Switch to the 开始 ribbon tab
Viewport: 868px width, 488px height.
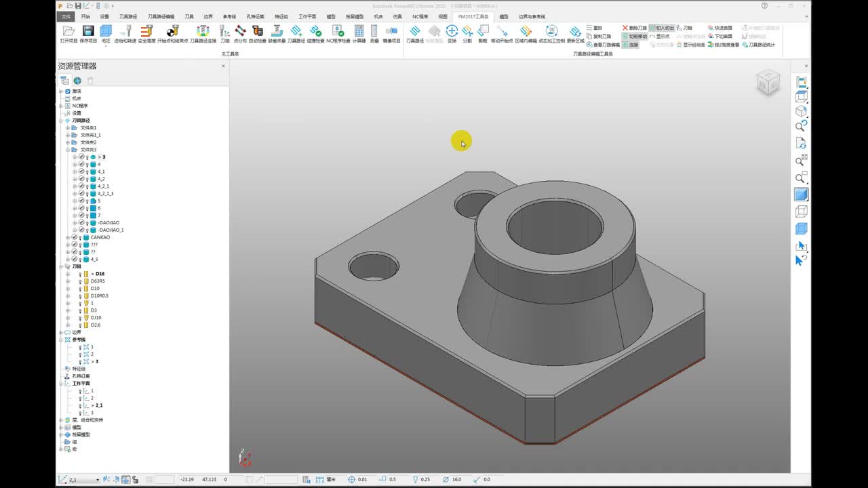point(85,16)
